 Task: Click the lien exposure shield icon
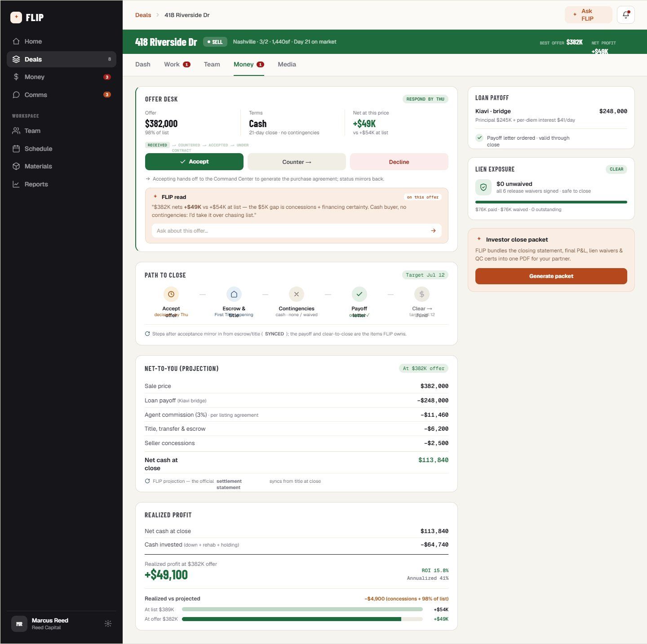[x=483, y=187]
